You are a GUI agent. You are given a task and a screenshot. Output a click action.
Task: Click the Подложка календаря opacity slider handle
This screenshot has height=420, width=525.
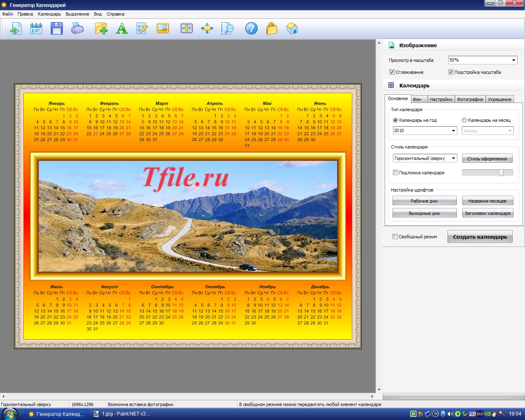[x=501, y=173]
